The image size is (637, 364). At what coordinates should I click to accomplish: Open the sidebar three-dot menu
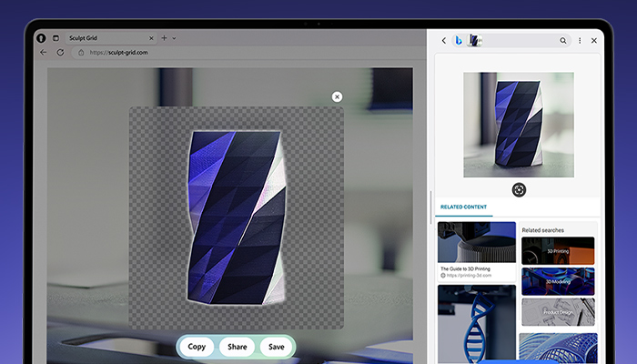click(x=580, y=41)
